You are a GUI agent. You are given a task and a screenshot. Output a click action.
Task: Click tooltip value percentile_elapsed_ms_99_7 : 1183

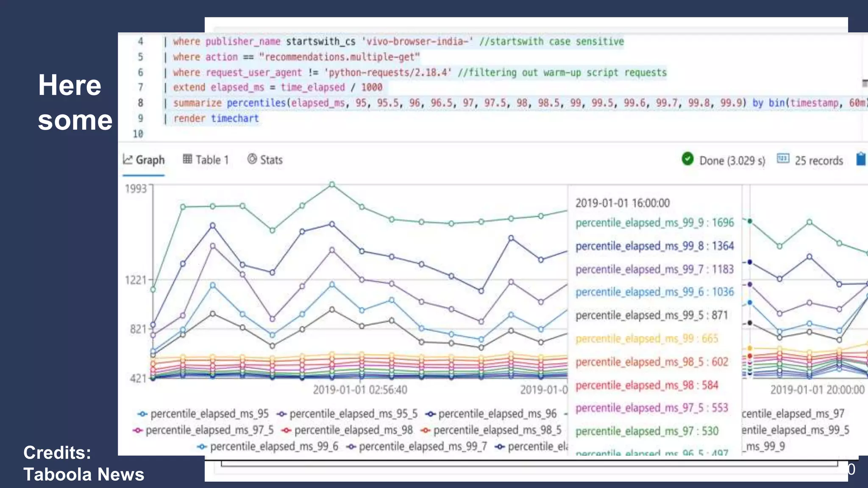[x=654, y=269]
